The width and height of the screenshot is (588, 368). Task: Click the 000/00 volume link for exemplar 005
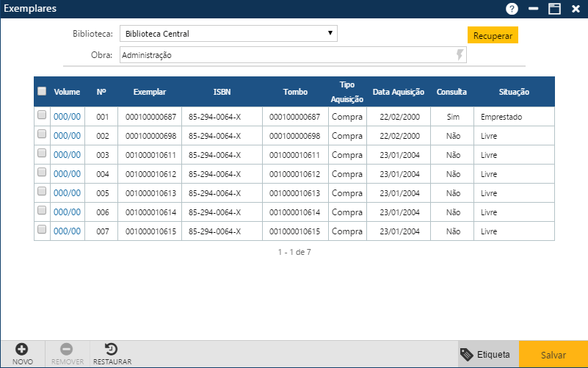[67, 193]
